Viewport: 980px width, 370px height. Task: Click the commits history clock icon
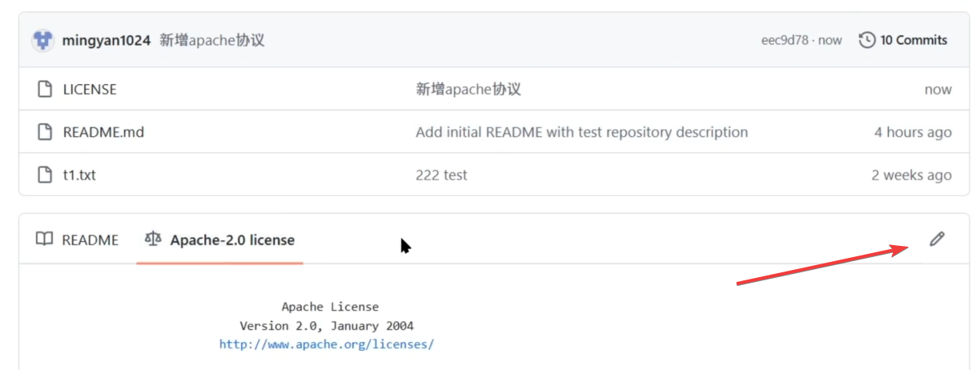[867, 40]
